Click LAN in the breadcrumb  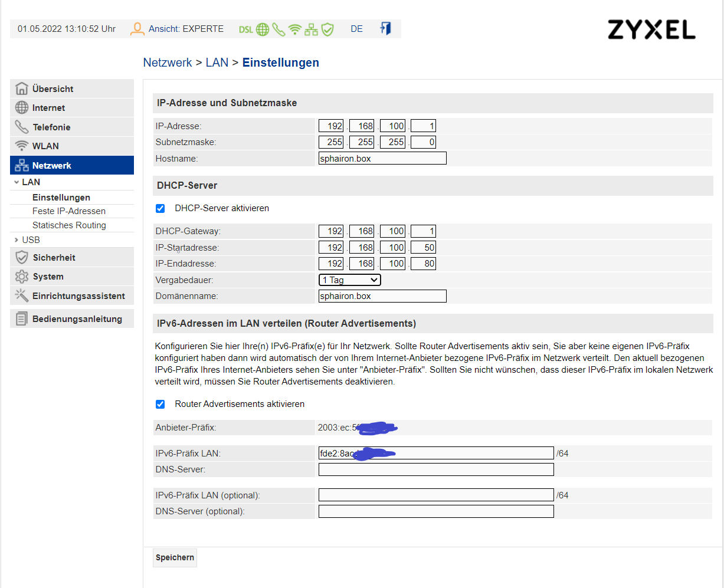[217, 63]
